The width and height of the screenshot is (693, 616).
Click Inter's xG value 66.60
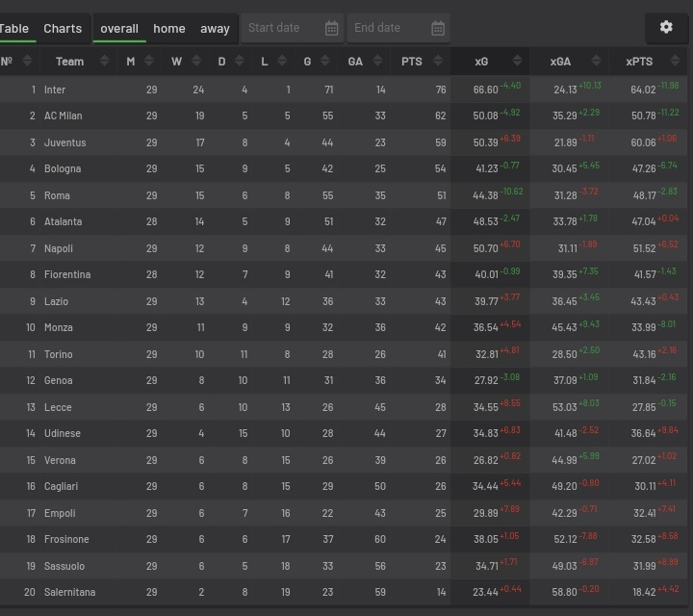485,90
